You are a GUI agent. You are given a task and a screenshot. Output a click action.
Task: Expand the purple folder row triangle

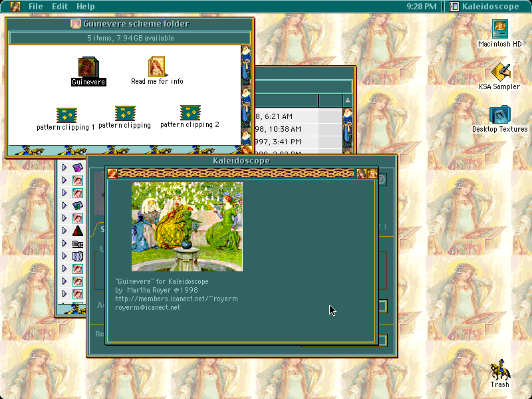click(x=64, y=168)
